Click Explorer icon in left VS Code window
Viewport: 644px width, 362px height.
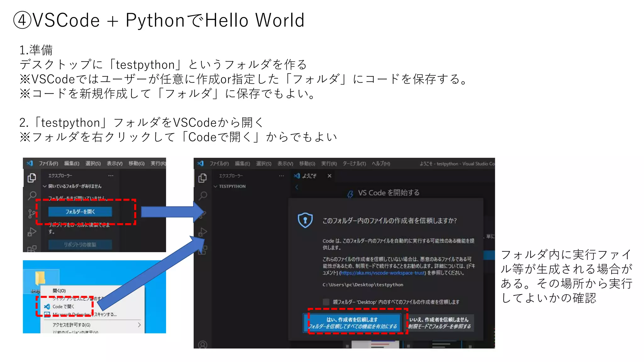[x=31, y=178]
